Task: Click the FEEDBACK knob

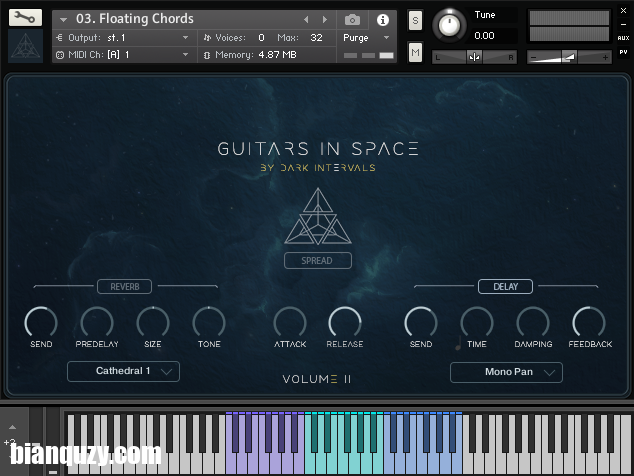Action: pos(589,322)
